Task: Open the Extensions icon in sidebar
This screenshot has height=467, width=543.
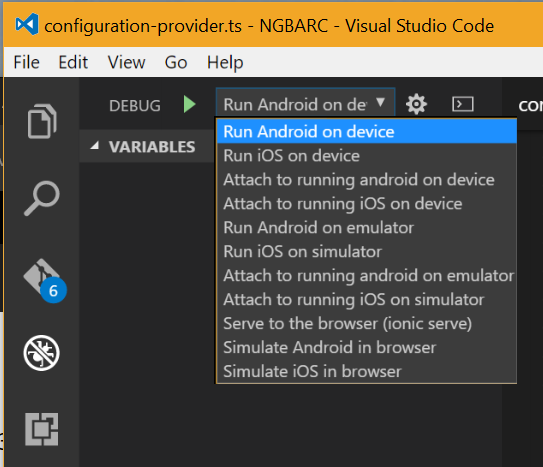Action: tap(42, 429)
